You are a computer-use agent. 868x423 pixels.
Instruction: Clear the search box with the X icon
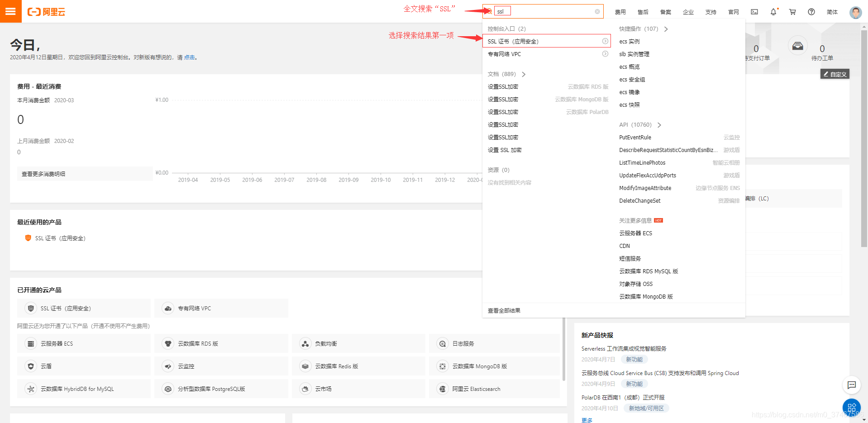coord(597,11)
